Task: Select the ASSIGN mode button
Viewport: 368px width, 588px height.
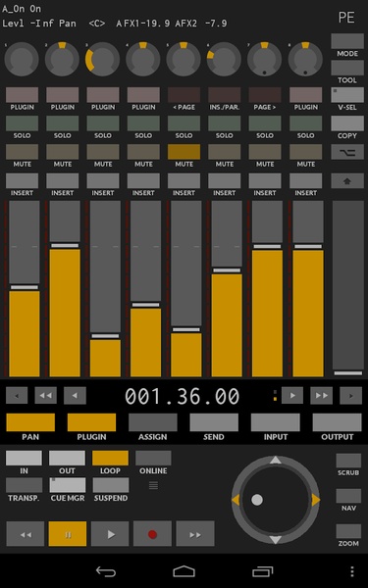Action: click(x=153, y=422)
